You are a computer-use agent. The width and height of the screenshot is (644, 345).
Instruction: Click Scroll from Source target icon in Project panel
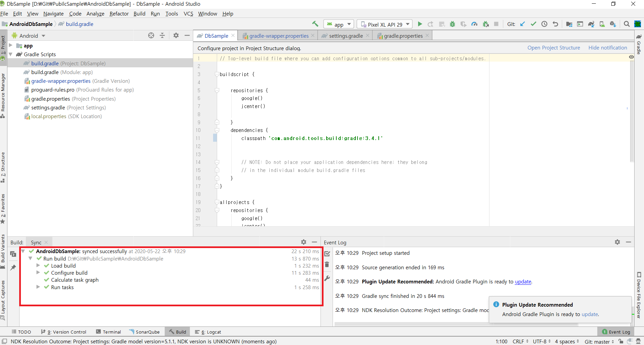pyautogui.click(x=151, y=35)
